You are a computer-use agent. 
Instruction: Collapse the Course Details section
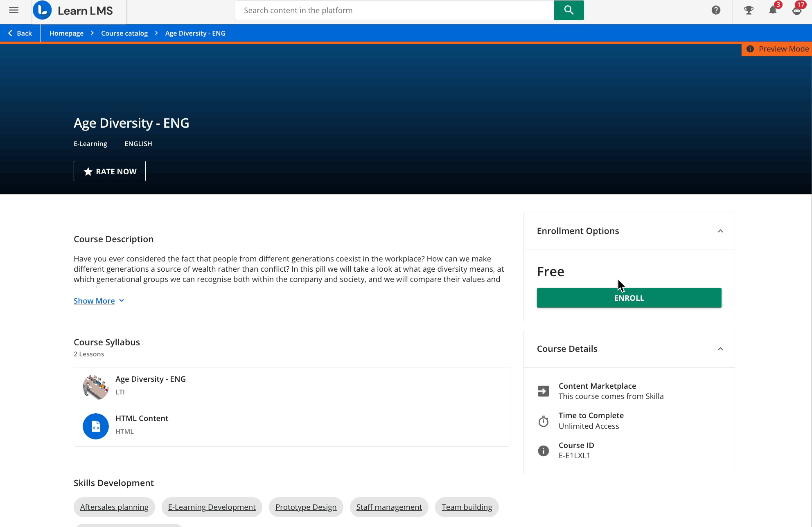tap(720, 349)
